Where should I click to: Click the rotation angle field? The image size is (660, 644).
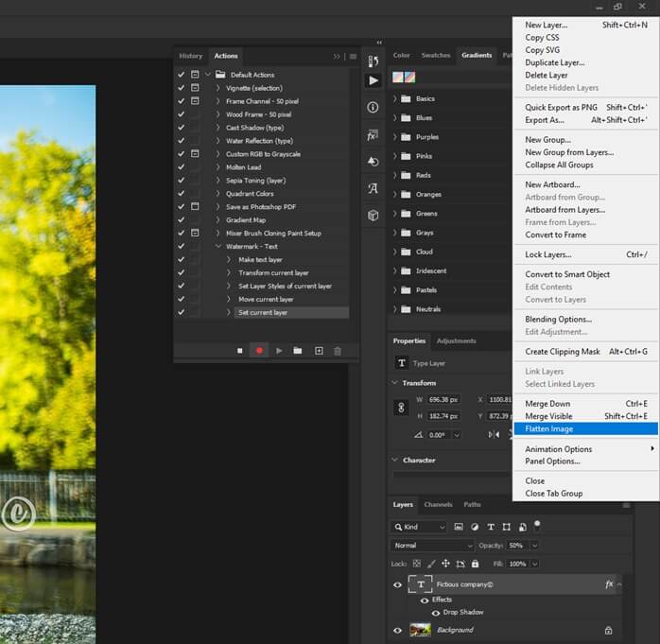coord(439,435)
